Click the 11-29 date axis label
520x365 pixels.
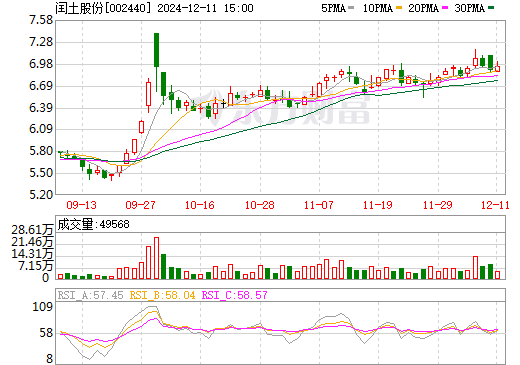pyautogui.click(x=437, y=205)
